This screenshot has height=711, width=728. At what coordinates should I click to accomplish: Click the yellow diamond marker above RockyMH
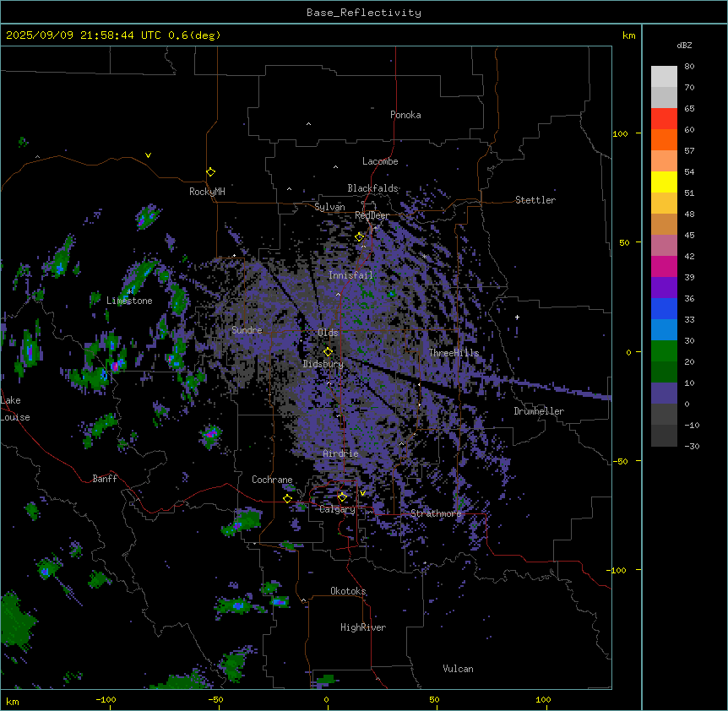tap(210, 171)
